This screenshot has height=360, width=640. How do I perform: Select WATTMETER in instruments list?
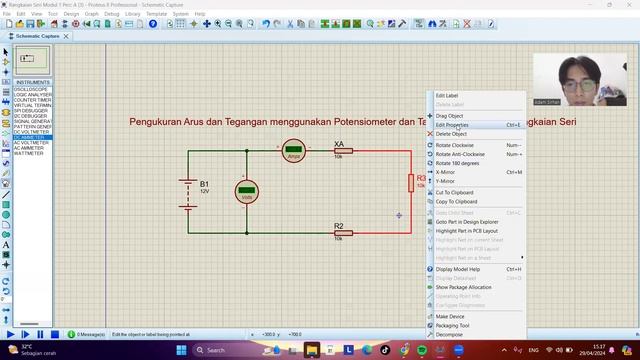pos(33,153)
